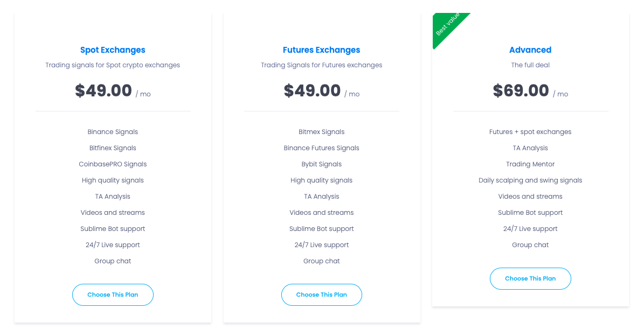The width and height of the screenshot is (644, 329).
Task: Click the CoinbasePRO Signals feature line
Action: tap(113, 164)
